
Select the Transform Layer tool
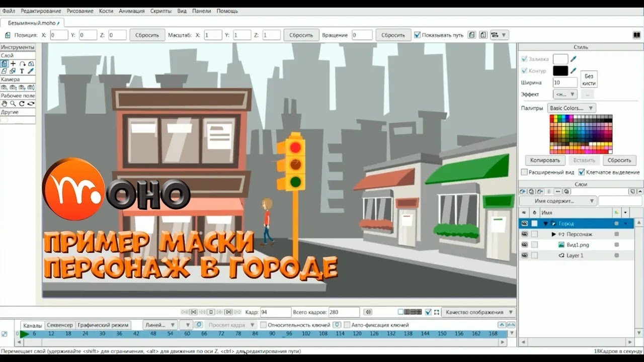click(x=4, y=64)
